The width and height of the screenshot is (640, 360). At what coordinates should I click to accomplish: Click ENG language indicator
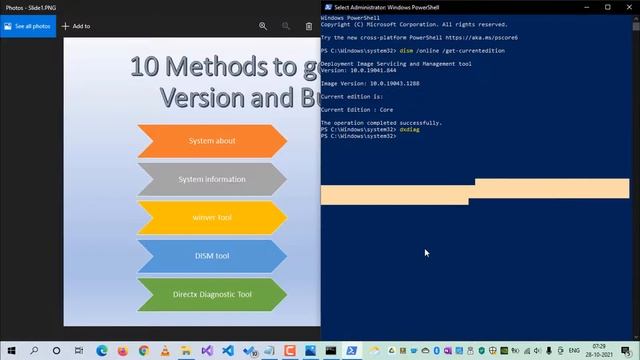pos(574,351)
